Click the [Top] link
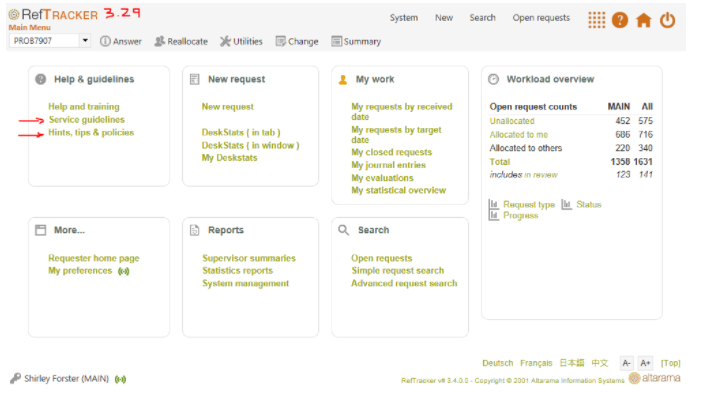 click(x=670, y=363)
